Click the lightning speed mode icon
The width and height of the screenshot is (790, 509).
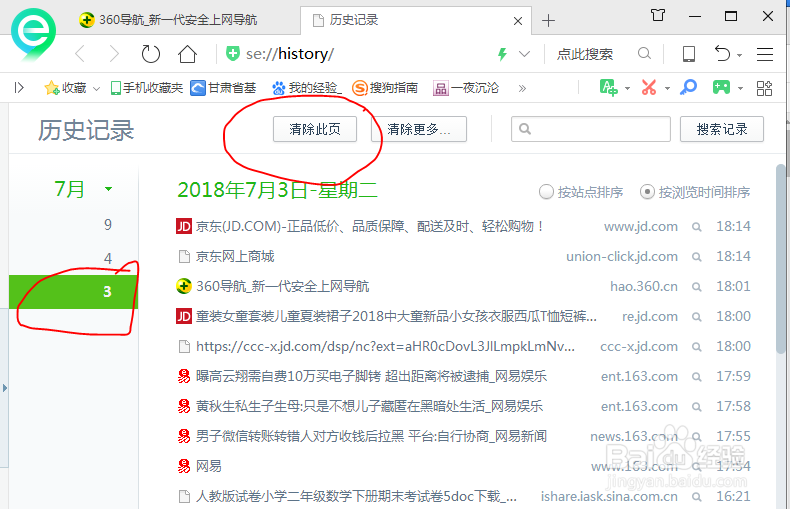point(502,54)
